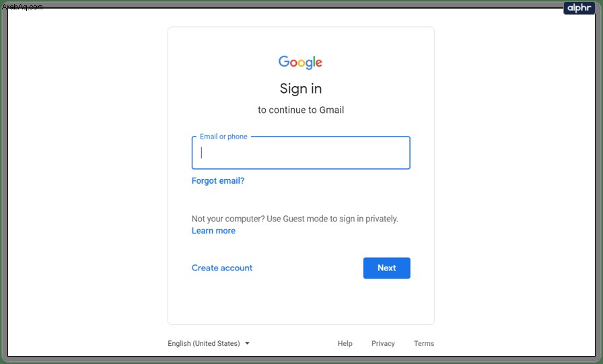Click the 'Forgot email?' link

(218, 181)
